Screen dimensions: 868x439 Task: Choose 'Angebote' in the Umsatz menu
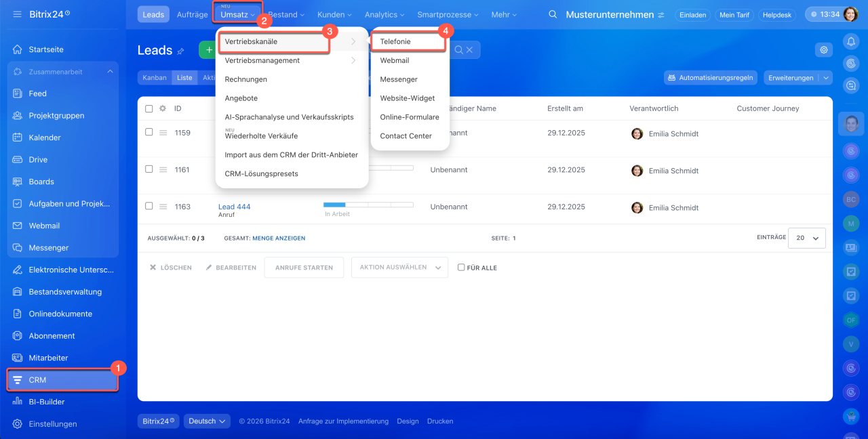coord(241,98)
